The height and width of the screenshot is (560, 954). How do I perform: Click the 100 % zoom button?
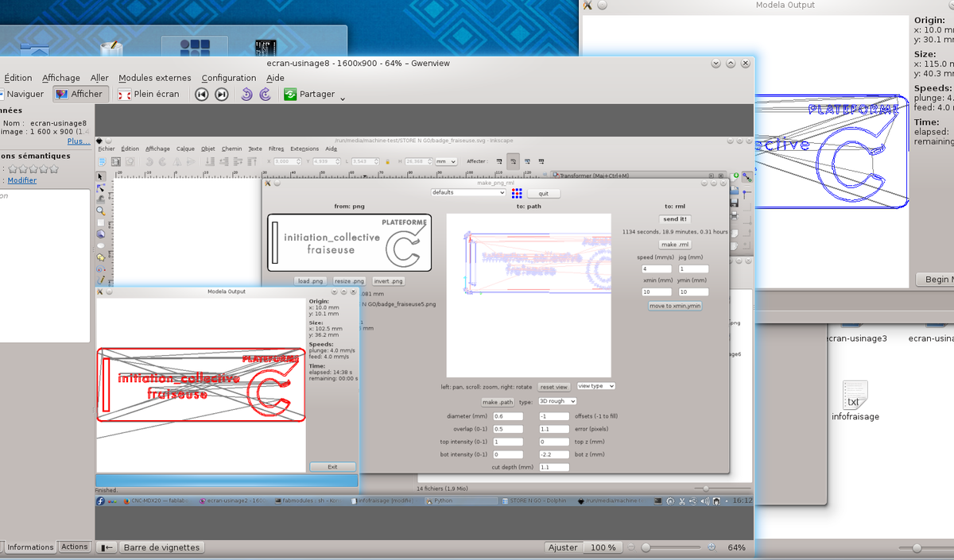point(603,547)
